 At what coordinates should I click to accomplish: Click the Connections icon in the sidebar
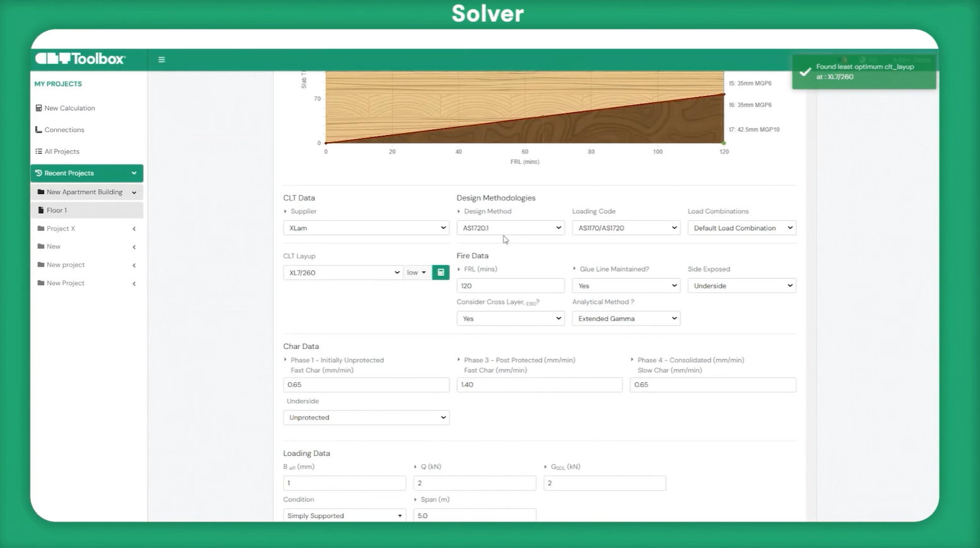click(x=38, y=129)
